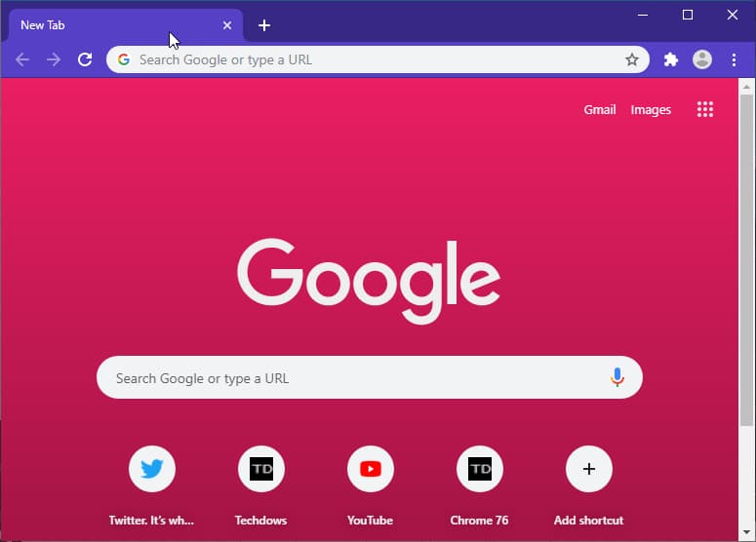Click the browser back arrow
The height and width of the screenshot is (542, 756).
22,59
